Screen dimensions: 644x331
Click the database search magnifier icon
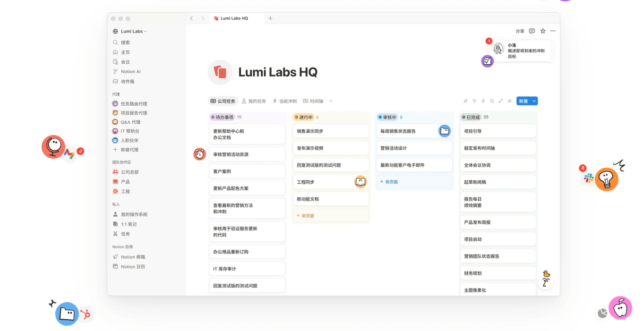492,101
